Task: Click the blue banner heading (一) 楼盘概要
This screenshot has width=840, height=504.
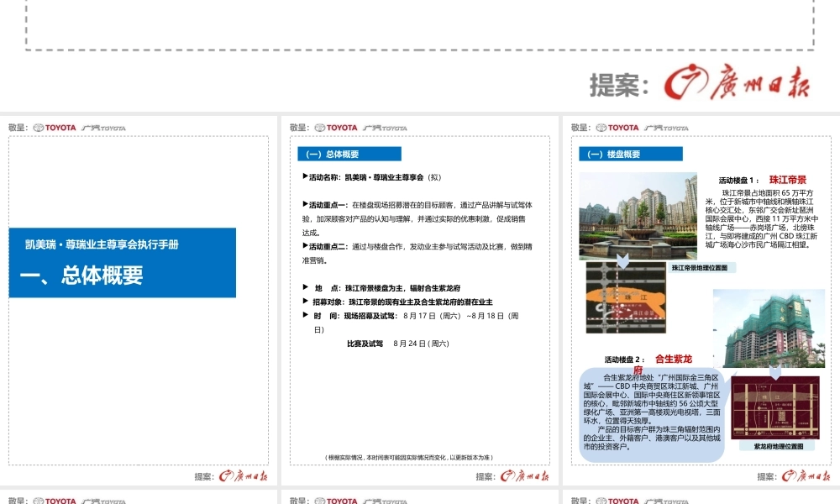Action: click(x=631, y=154)
